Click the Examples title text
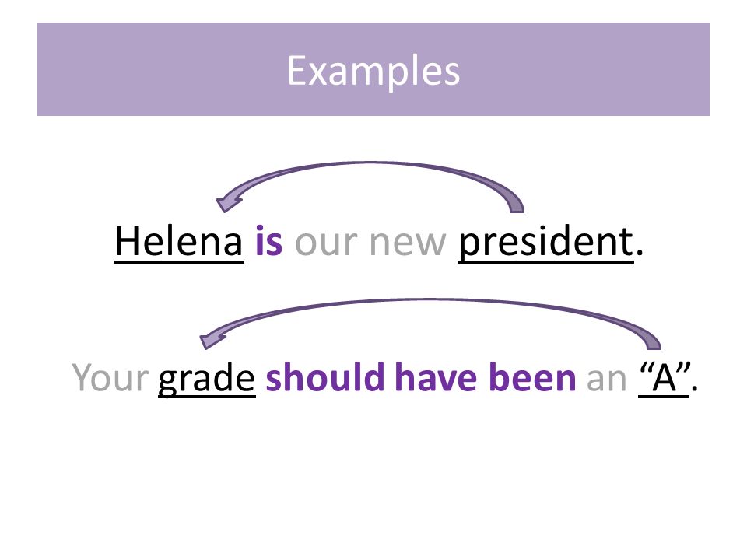This screenshot has height=560, width=747. pos(373,72)
